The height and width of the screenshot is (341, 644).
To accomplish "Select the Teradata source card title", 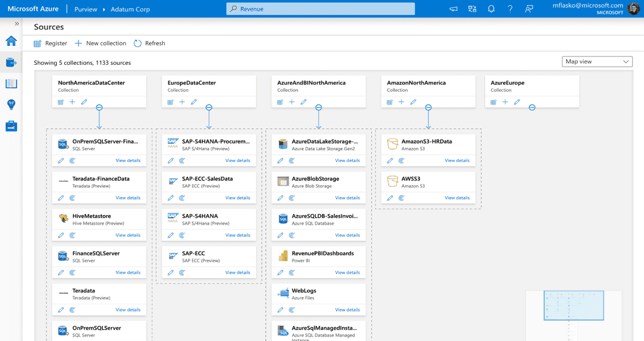I will pyautogui.click(x=84, y=291).
